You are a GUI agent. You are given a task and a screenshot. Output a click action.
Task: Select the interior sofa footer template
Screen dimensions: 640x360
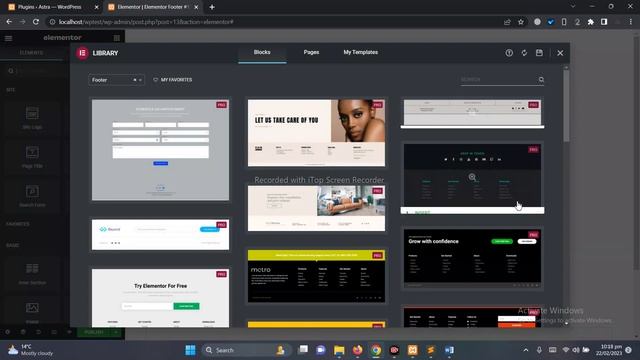coord(316,208)
